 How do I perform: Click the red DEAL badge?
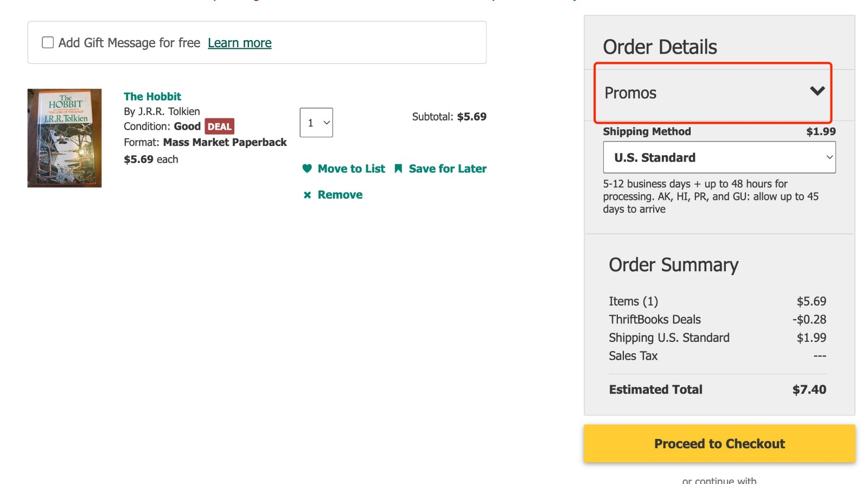pyautogui.click(x=219, y=126)
